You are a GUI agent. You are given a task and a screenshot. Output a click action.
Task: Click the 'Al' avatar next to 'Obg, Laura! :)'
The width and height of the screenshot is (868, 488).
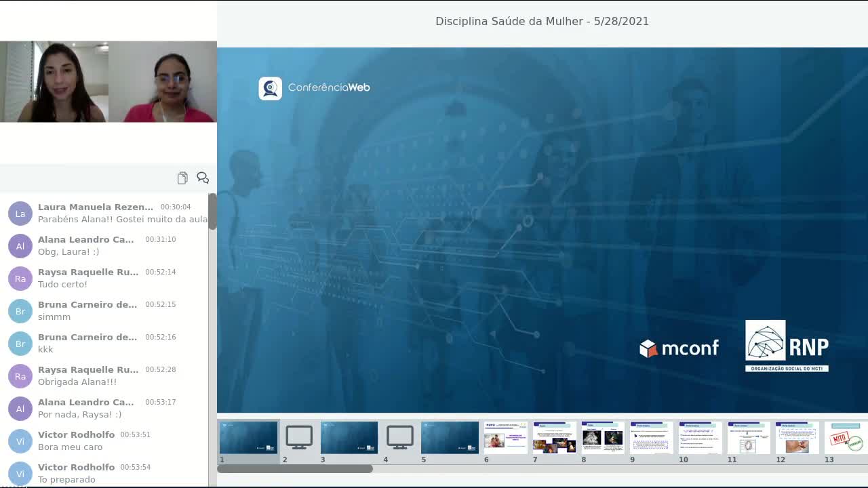point(20,246)
